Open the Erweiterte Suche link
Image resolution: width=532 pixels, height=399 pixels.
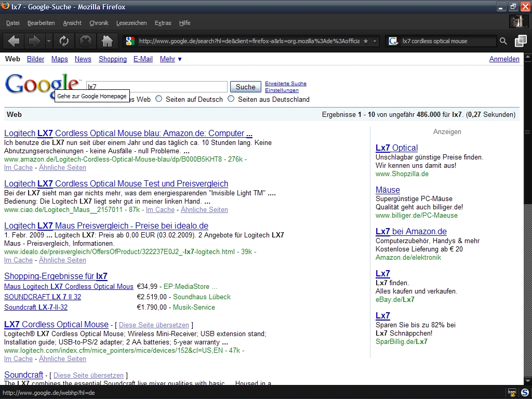click(x=286, y=84)
